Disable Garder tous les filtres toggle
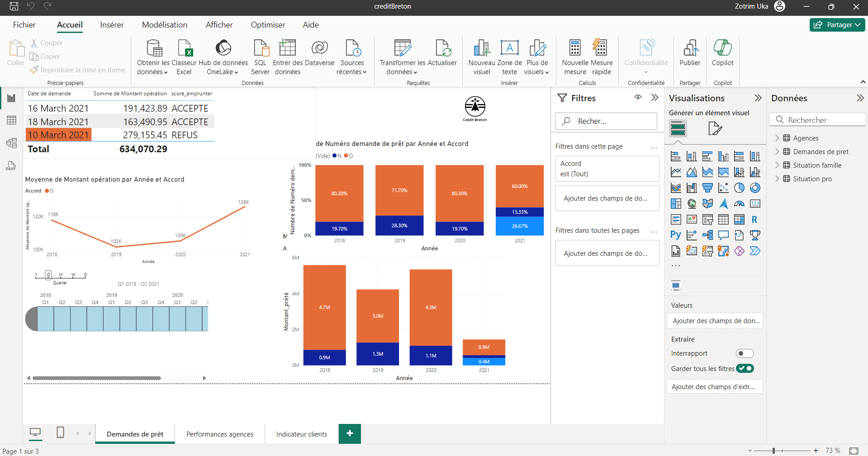 [745, 368]
